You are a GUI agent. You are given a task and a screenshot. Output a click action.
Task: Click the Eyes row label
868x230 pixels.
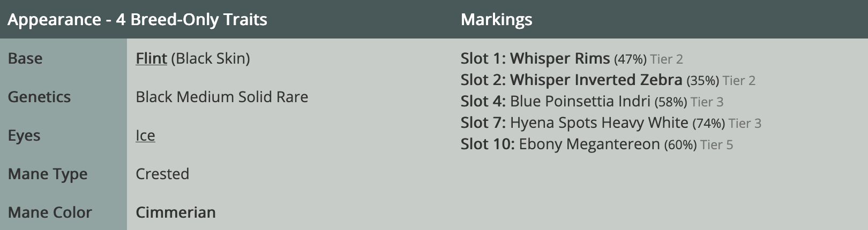pos(24,135)
